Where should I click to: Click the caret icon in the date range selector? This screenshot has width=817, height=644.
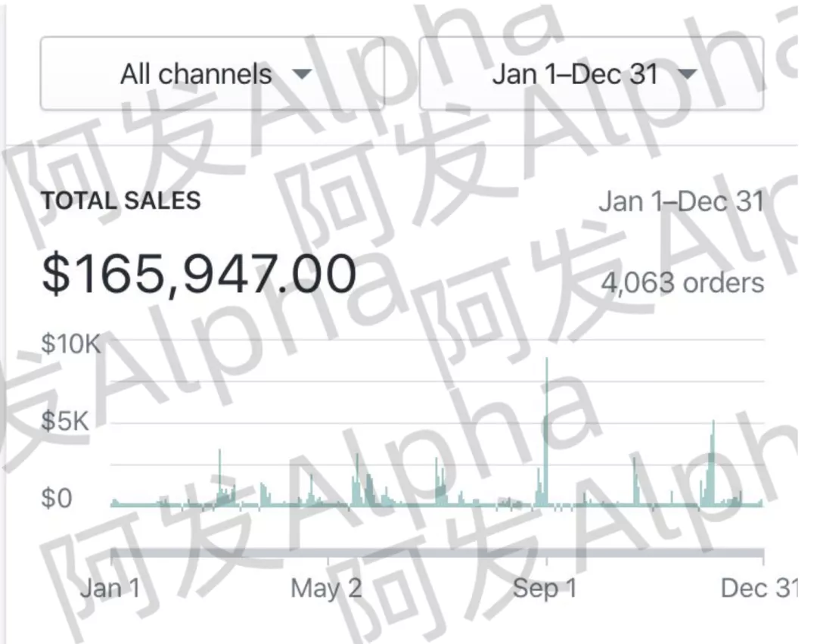click(x=687, y=74)
